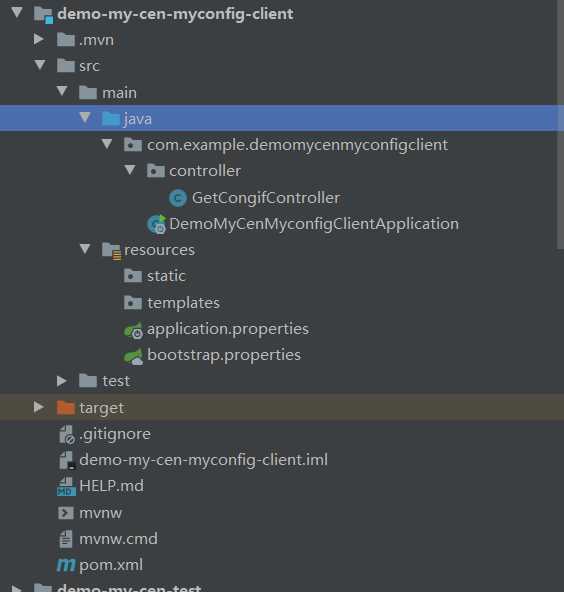Collapse the src folder
Screen dimensions: 564x592
(x=40, y=65)
